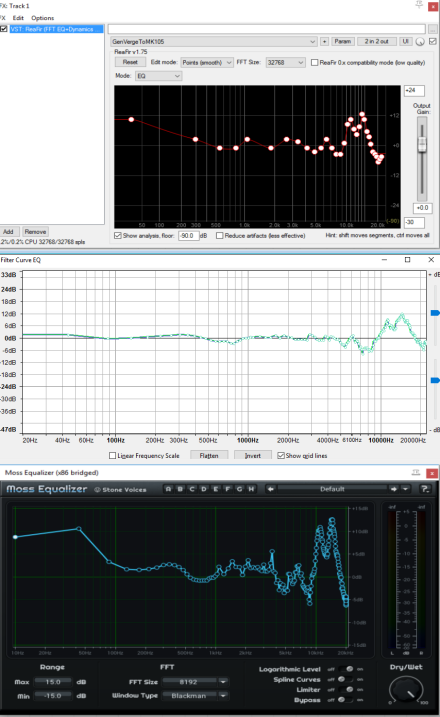Viewport: 440px width, 717px height.
Task: Toggle Show grid lines checkbox
Action: 281,455
